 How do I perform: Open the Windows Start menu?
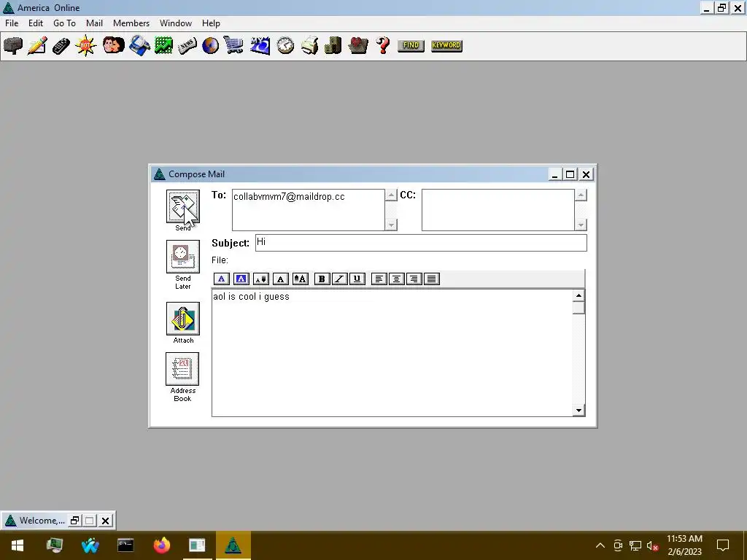coord(18,545)
